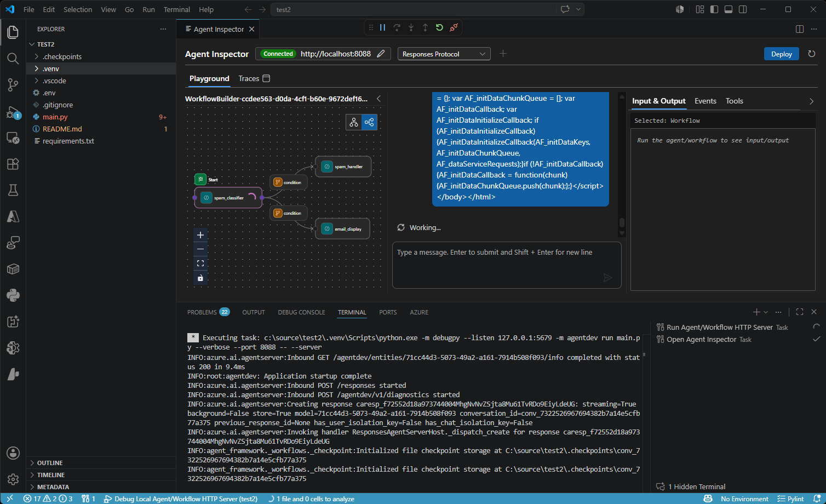Expand the OUTLINE section
Viewport: 826px width, 504px height.
[x=101, y=463]
